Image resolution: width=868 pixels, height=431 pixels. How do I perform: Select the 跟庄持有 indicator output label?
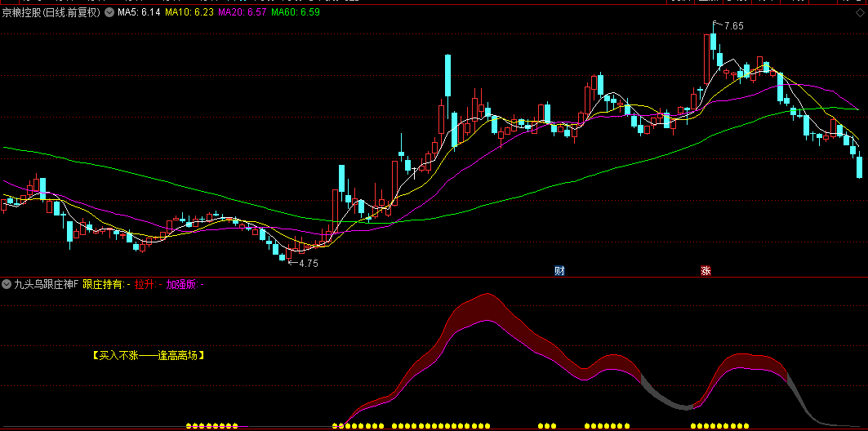(106, 284)
